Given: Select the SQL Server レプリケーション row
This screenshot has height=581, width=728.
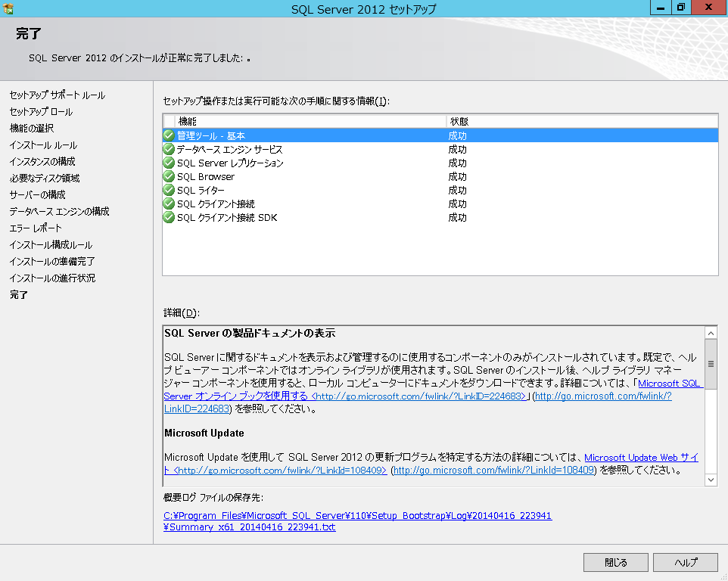Looking at the screenshot, I should pos(440,163).
